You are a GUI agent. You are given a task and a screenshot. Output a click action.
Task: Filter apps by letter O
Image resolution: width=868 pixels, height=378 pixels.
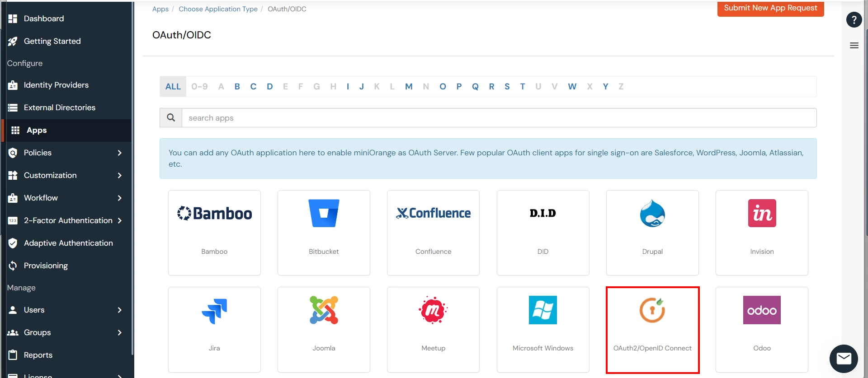tap(443, 86)
